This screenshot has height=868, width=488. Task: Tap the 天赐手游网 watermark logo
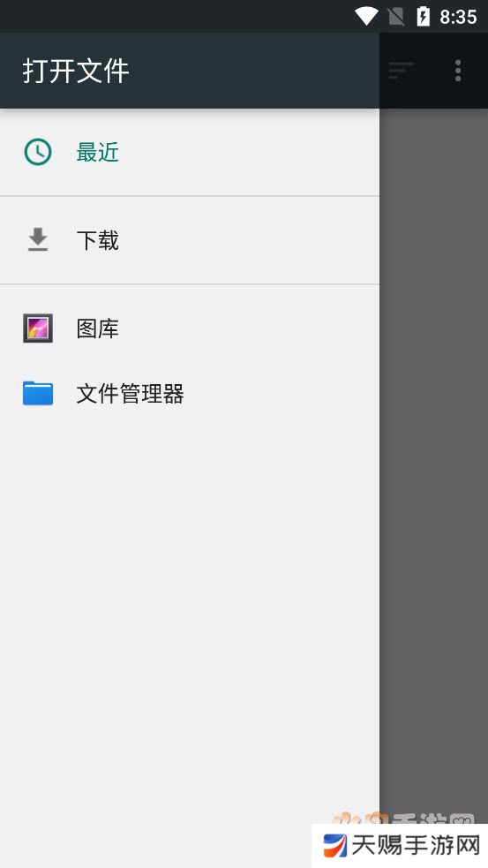pos(400,845)
